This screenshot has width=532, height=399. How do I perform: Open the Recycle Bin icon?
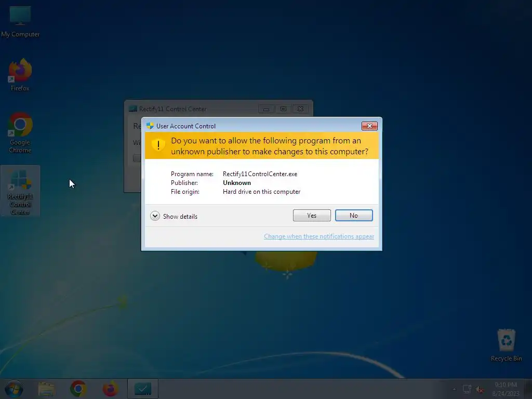coord(506,345)
